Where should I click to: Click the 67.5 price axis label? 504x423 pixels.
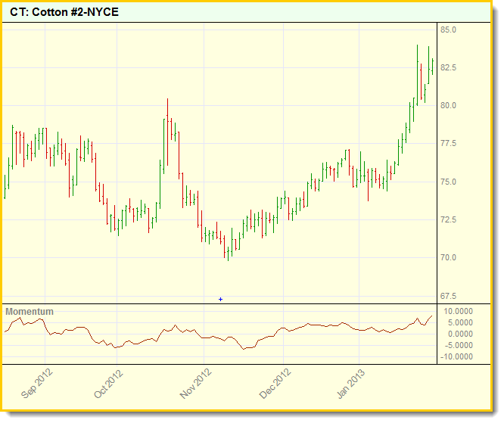[x=449, y=296]
